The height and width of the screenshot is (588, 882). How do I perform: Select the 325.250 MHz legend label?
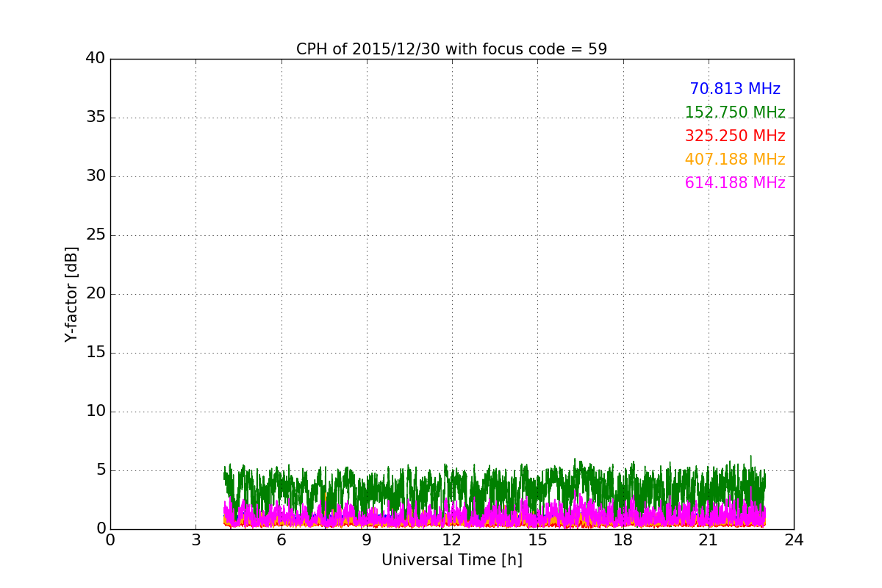tap(735, 136)
